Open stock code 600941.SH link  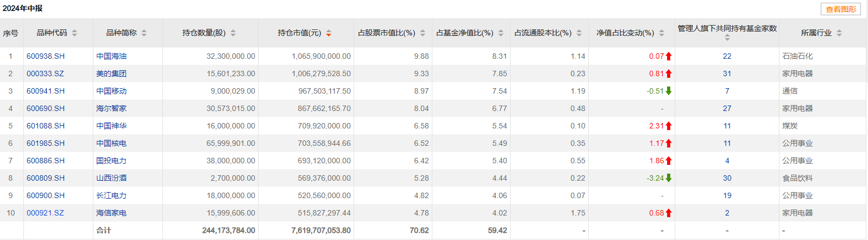(x=46, y=91)
